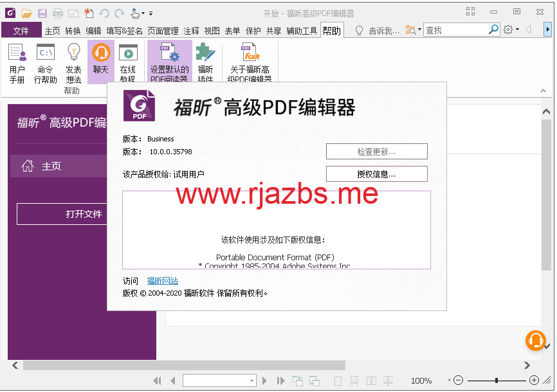Switch to the 共享 share tab

pyautogui.click(x=273, y=31)
